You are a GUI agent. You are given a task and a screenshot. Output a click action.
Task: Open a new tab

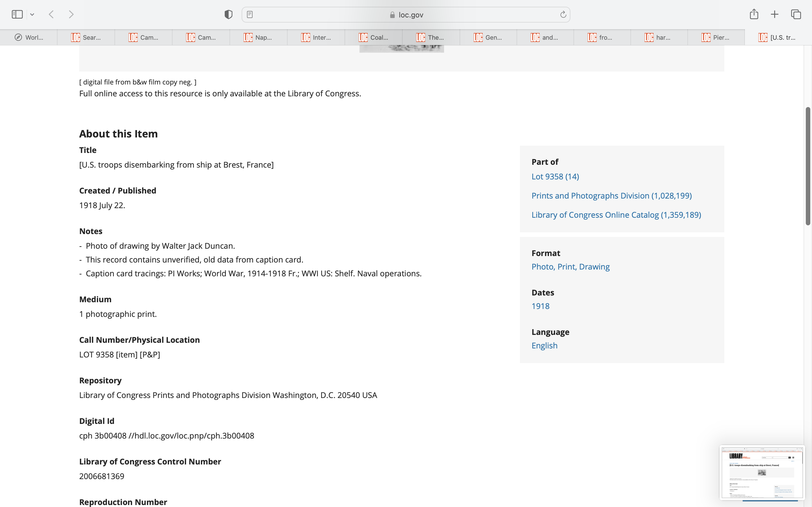click(x=775, y=14)
